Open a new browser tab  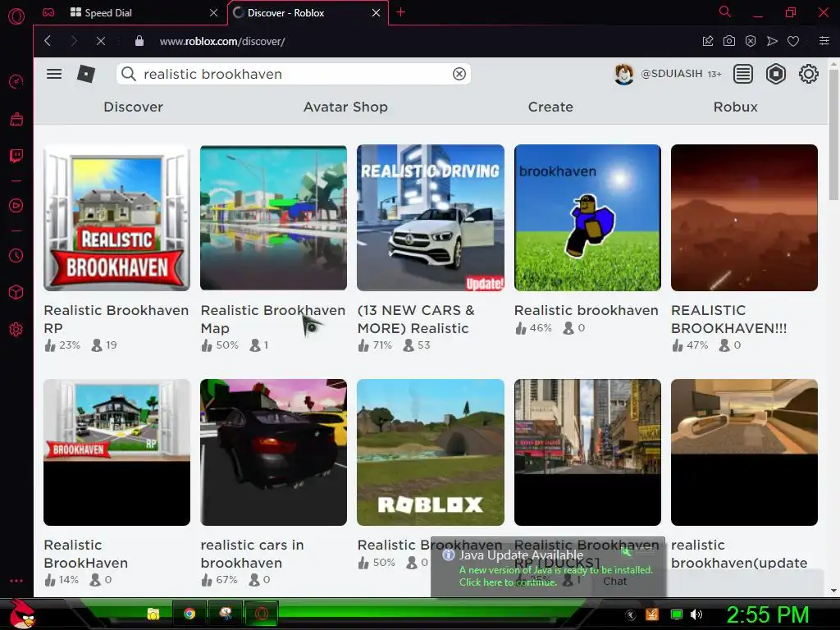coord(400,12)
